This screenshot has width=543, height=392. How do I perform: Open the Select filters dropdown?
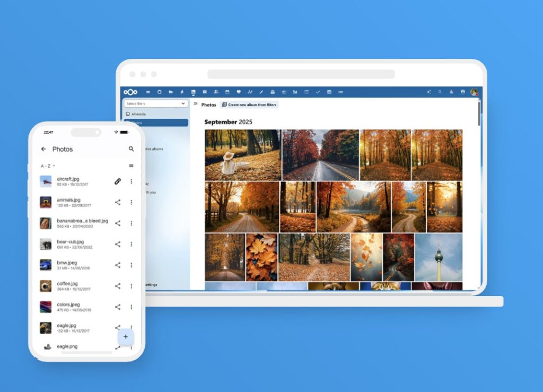point(156,103)
